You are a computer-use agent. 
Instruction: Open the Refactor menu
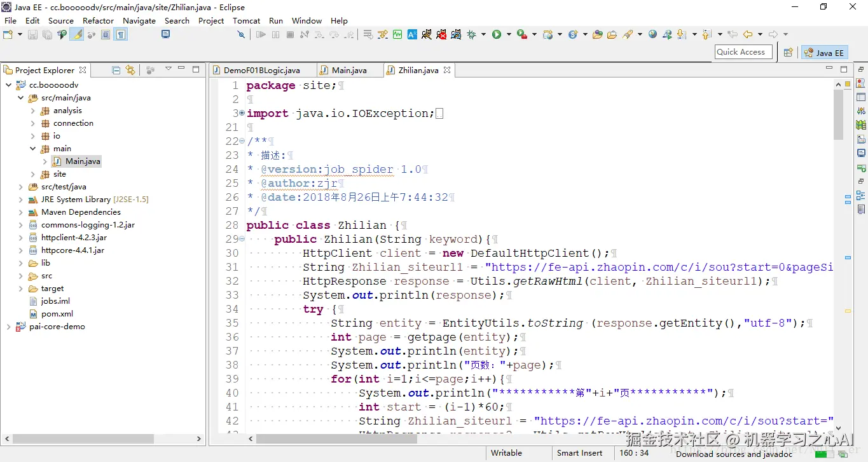pyautogui.click(x=98, y=20)
